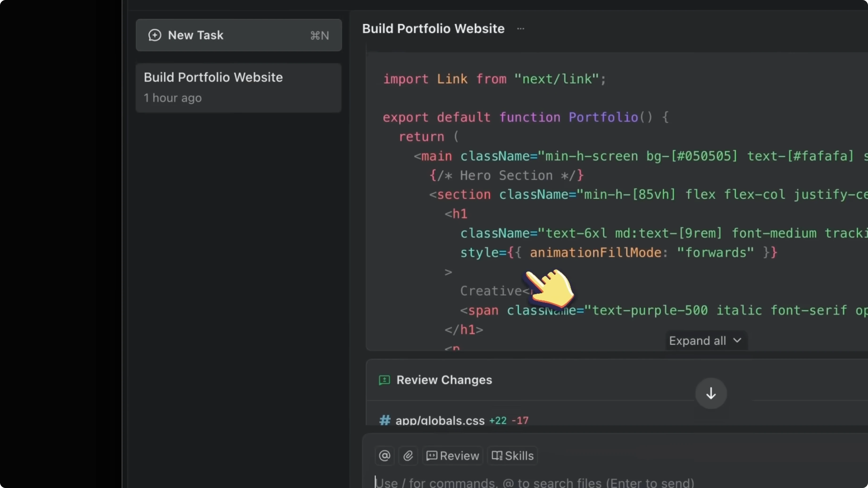The width and height of the screenshot is (868, 488).
Task: Open the Skills book icon button
Action: coord(512,456)
